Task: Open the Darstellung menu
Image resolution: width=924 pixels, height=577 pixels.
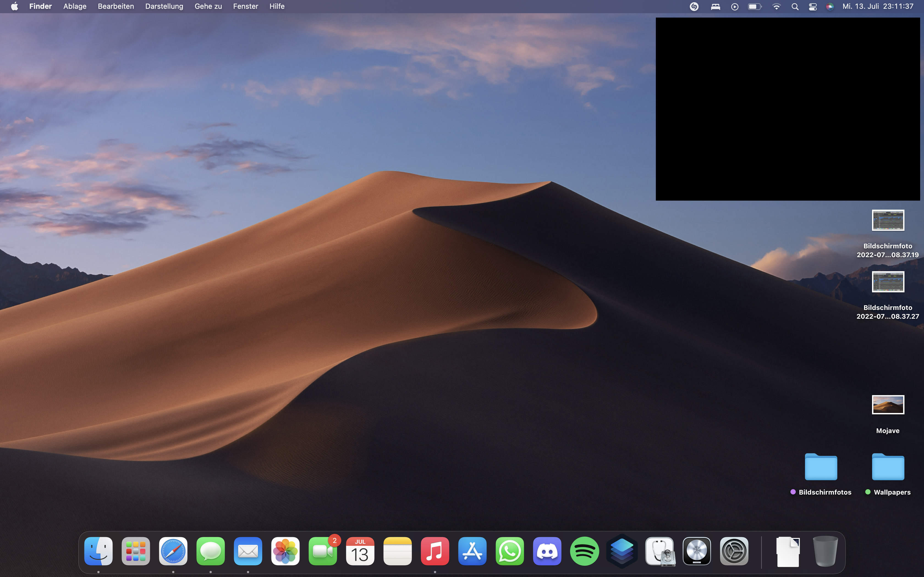Action: point(164,7)
